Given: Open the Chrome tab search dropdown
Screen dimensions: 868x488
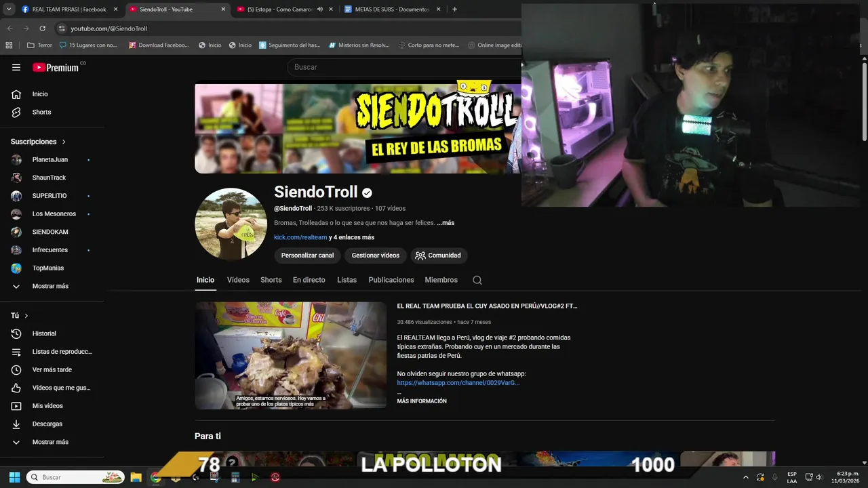Looking at the screenshot, I should click(9, 9).
